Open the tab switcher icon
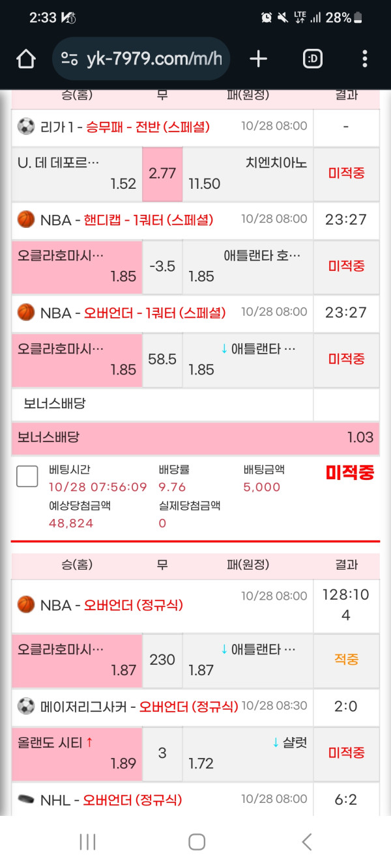This screenshot has height=868, width=391. pos(313,59)
